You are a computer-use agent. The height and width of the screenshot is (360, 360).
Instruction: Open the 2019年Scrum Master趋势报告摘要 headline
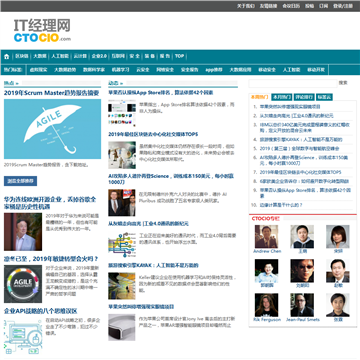pos(51,93)
